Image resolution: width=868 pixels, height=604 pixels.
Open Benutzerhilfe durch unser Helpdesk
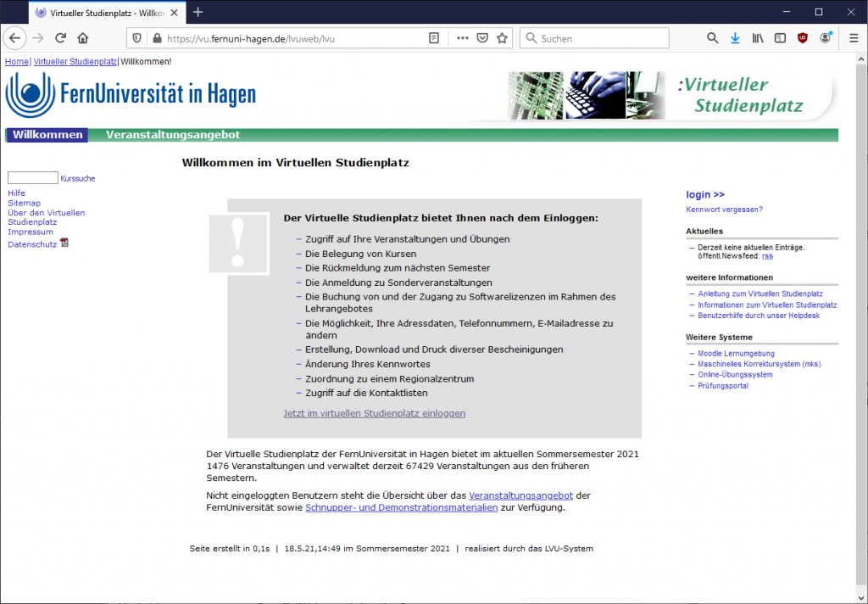coord(759,316)
